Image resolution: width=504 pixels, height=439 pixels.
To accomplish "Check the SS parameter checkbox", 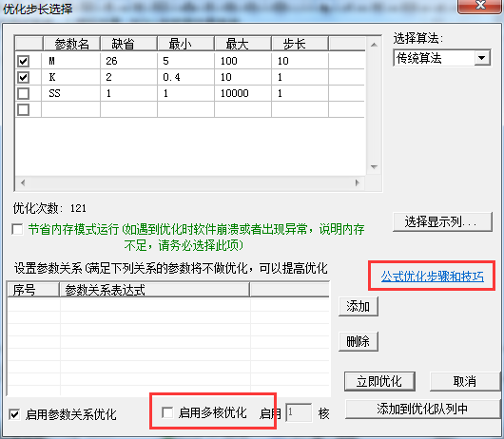I will 24,93.
